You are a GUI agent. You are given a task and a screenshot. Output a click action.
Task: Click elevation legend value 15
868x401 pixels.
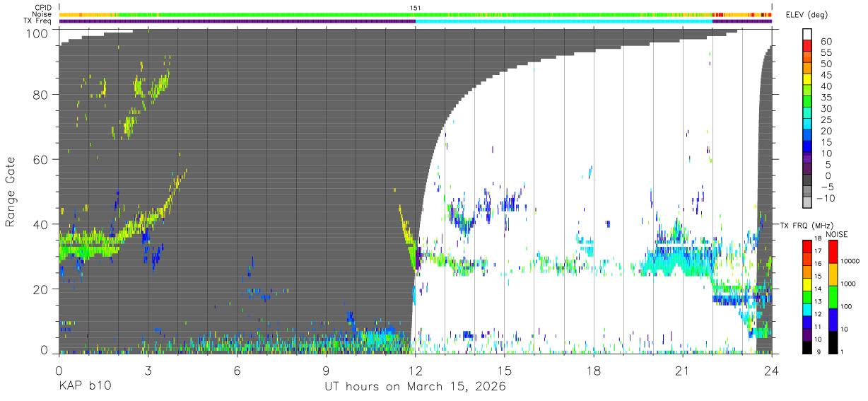click(826, 142)
